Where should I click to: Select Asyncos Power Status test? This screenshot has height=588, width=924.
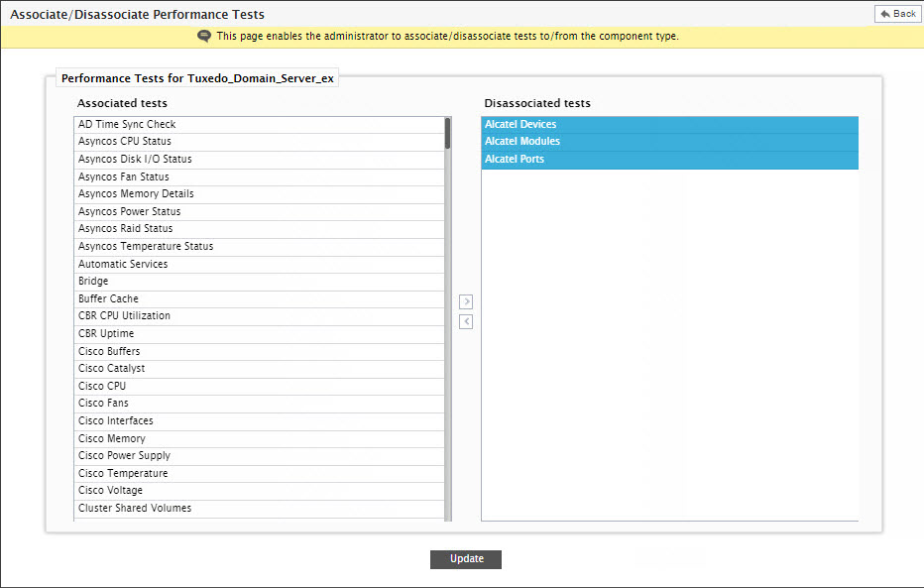coord(260,211)
